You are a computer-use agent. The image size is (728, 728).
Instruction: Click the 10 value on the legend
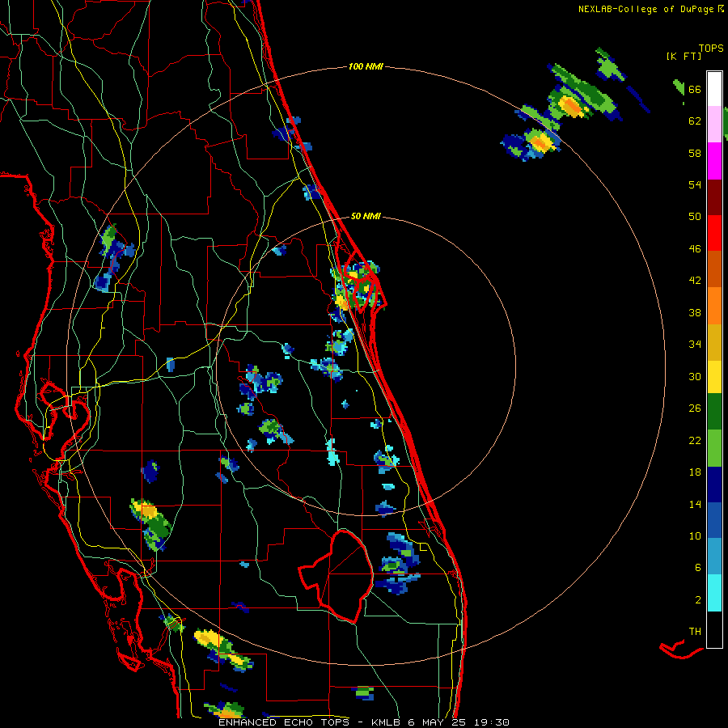[x=695, y=535]
